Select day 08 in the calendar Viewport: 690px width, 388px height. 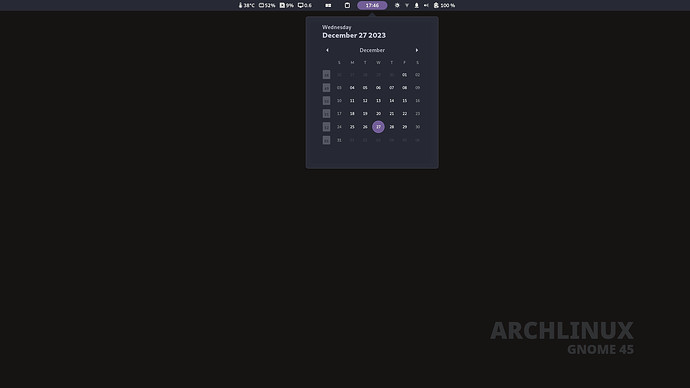404,88
